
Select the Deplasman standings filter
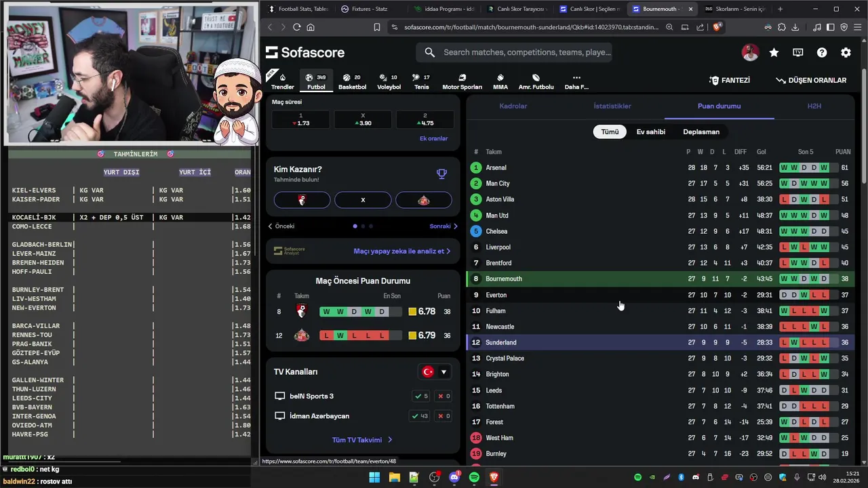tap(701, 131)
